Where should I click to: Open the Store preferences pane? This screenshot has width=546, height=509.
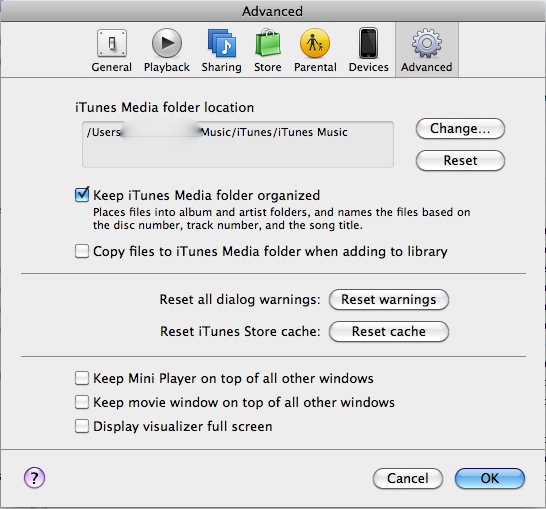pyautogui.click(x=267, y=50)
